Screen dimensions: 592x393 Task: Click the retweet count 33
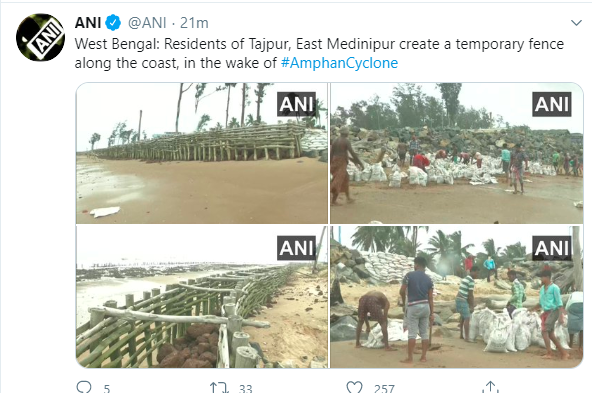(245, 388)
